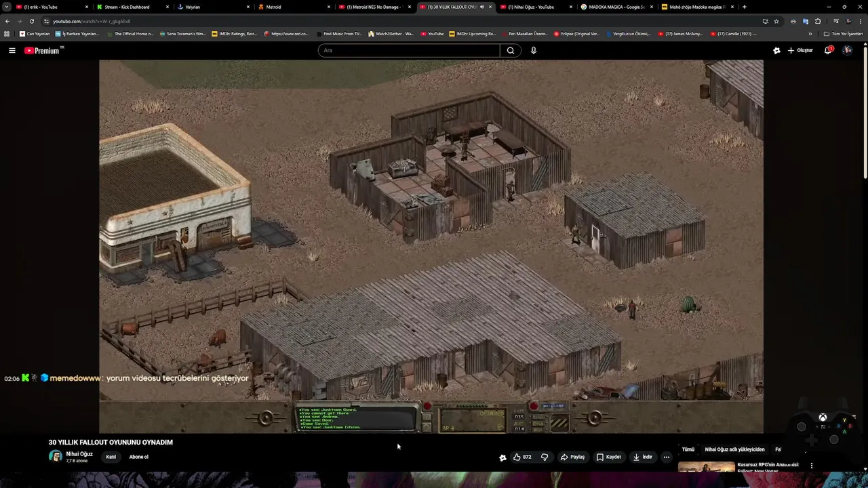The image size is (868, 488).
Task: Open options menu for the Kusursuz RPG'nin recommended video
Action: (811, 466)
